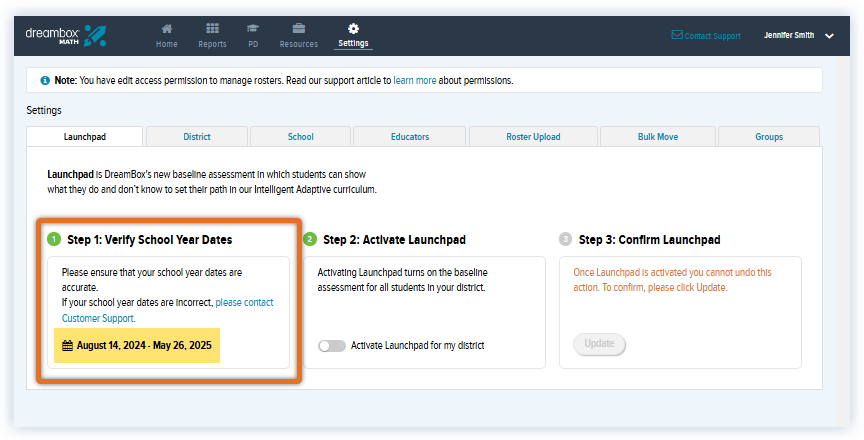
Task: Open the Reports grid icon
Action: point(212,28)
